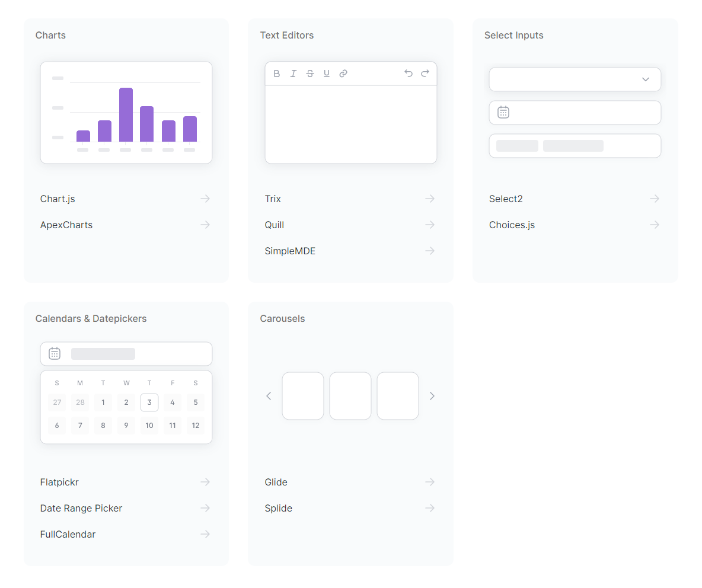Click the arrow icon next to Quill

pyautogui.click(x=430, y=225)
